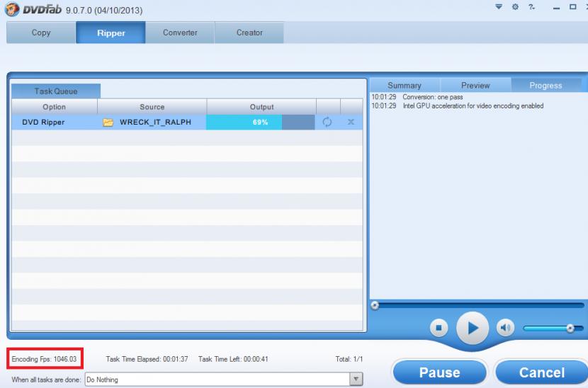Image resolution: width=588 pixels, height=388 pixels.
Task: Click the refresh icon in the task row
Action: point(327,122)
